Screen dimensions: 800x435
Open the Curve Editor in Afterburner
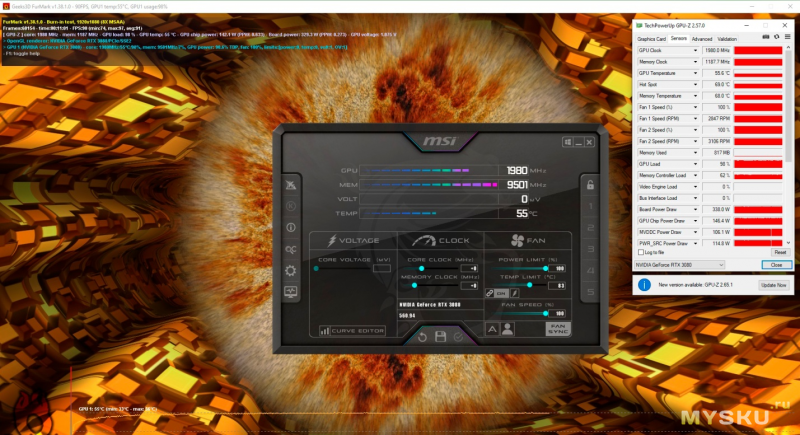click(x=353, y=331)
